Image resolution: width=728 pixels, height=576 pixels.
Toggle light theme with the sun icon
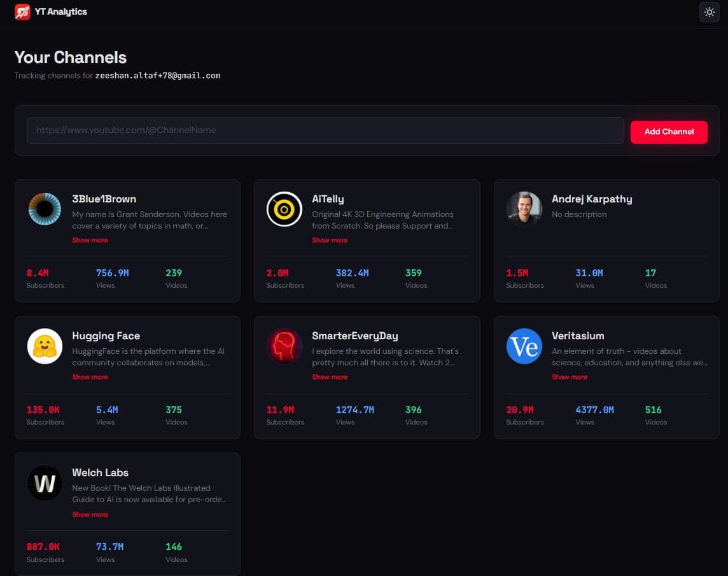point(709,12)
